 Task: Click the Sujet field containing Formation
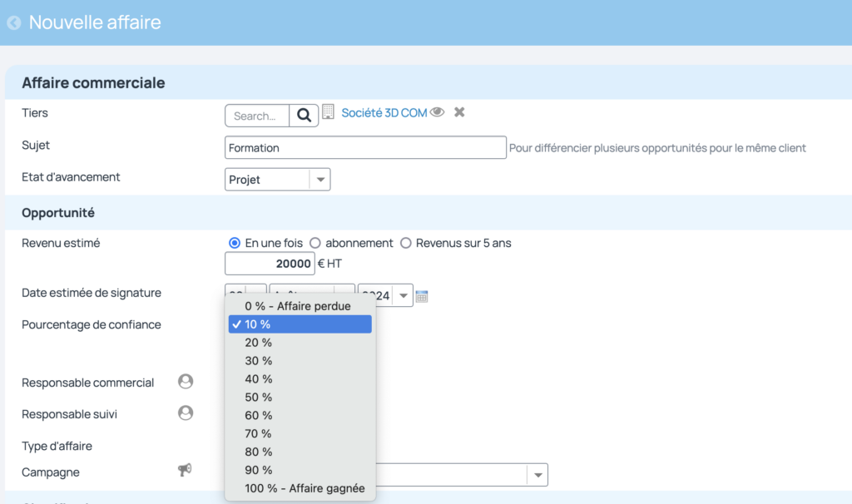click(x=365, y=148)
